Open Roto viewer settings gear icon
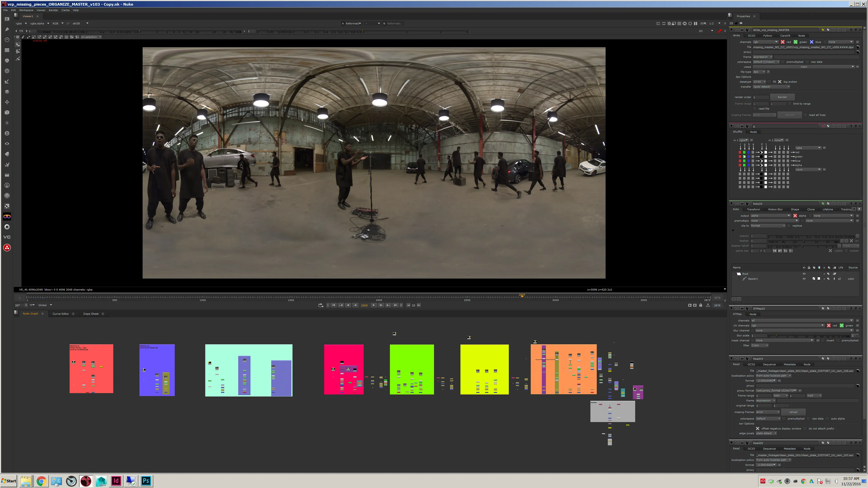Image resolution: width=868 pixels, height=488 pixels. 18,37
